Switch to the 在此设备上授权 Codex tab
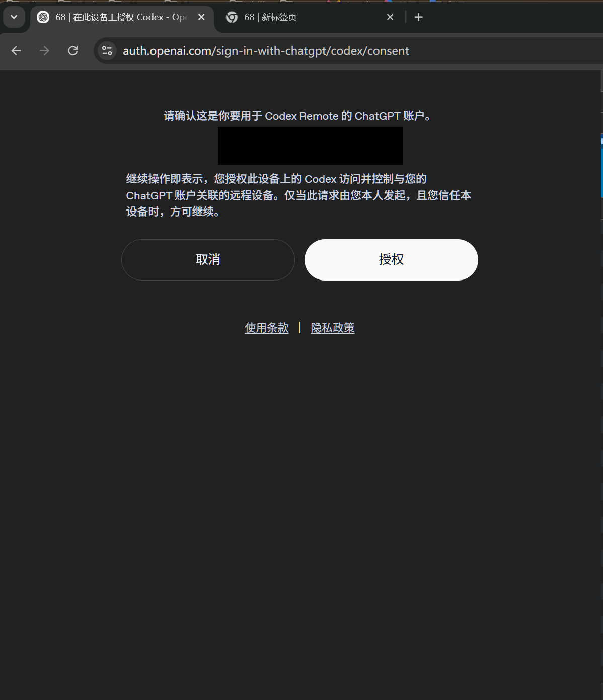This screenshot has height=700, width=603. tap(122, 17)
